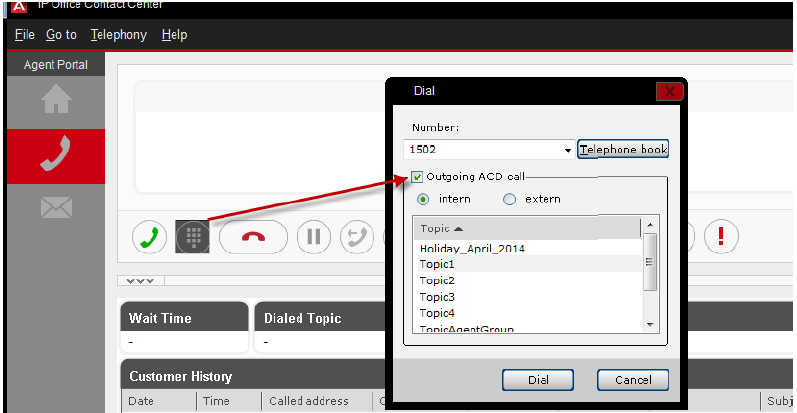This screenshot has height=413, width=797.
Task: Click the Dialed Topic panel header
Action: tap(320, 318)
